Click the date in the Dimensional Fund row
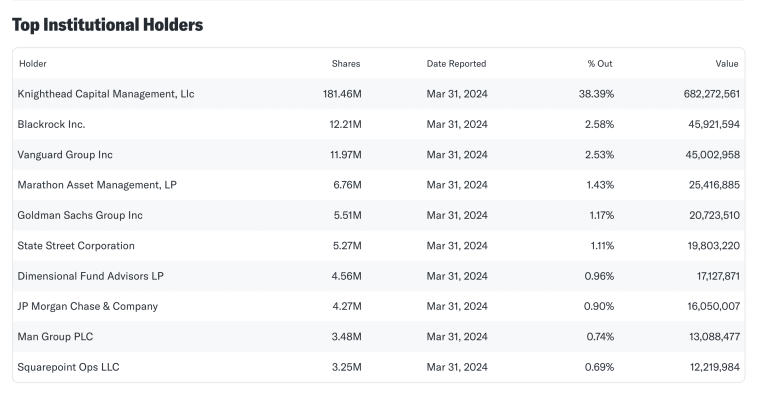The width and height of the screenshot is (760, 399). pyautogui.click(x=457, y=276)
